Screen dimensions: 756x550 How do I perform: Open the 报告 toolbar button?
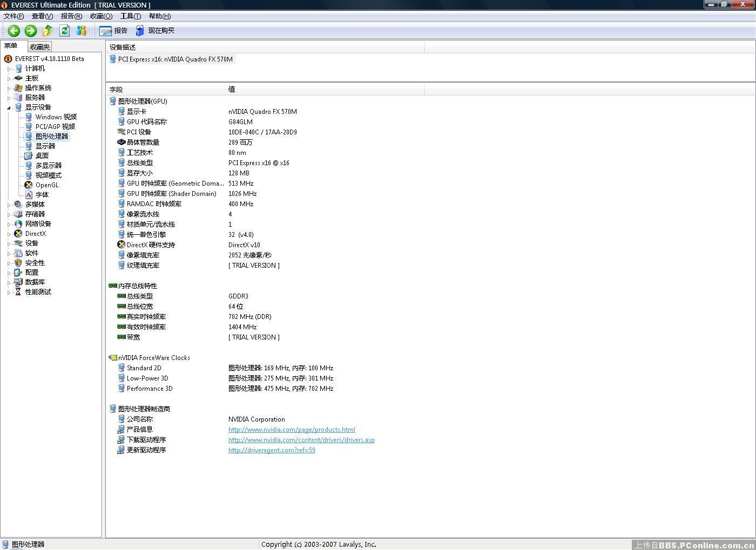pyautogui.click(x=114, y=31)
